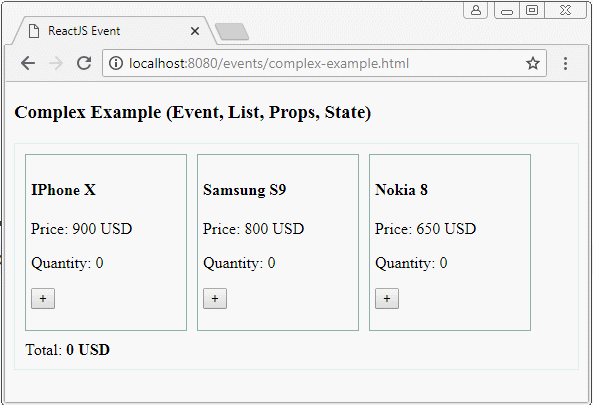
Task: Bookmark this page with the star icon
Action: click(x=533, y=63)
